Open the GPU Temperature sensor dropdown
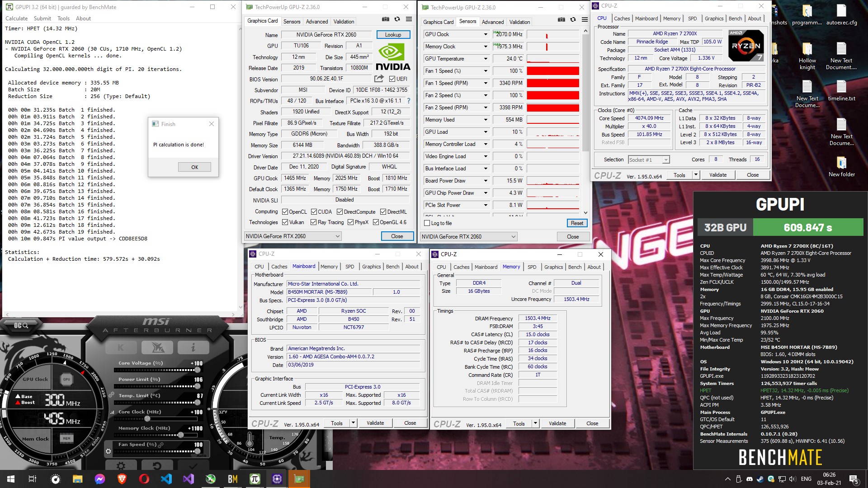This screenshot has height=488, width=868. pos(486,59)
